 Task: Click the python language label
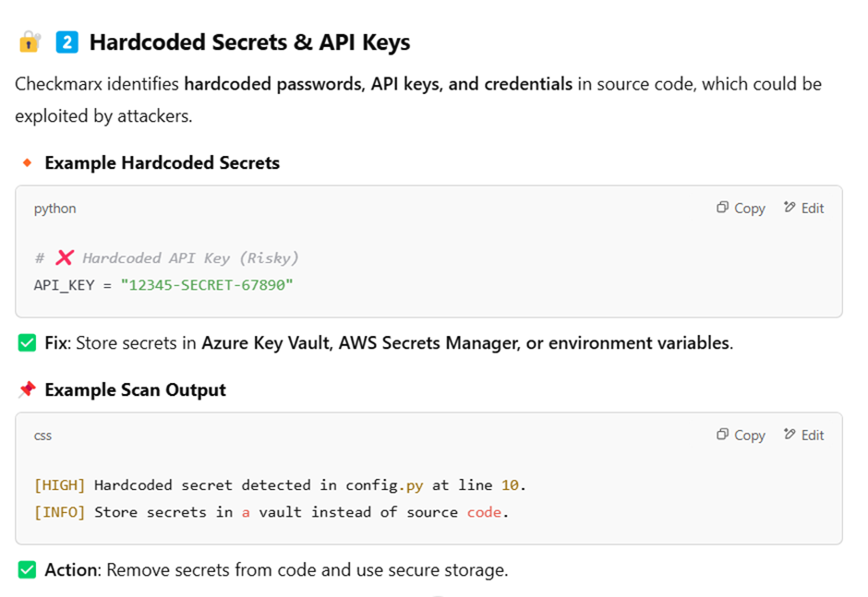pyautogui.click(x=54, y=209)
